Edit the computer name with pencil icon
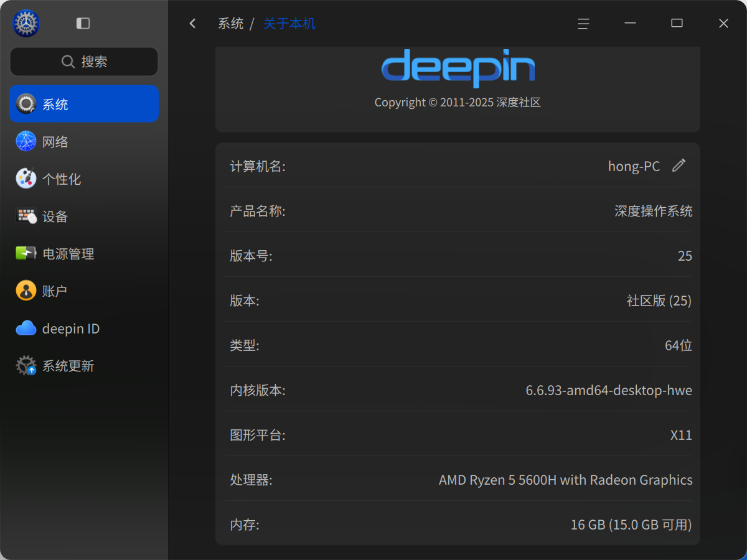The height and width of the screenshot is (560, 747). [679, 166]
